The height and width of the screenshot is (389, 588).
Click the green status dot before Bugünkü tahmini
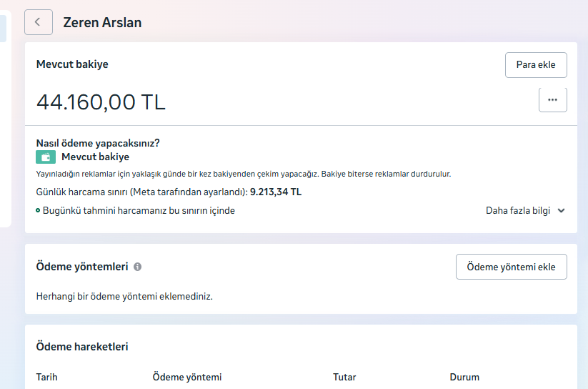pyautogui.click(x=38, y=211)
